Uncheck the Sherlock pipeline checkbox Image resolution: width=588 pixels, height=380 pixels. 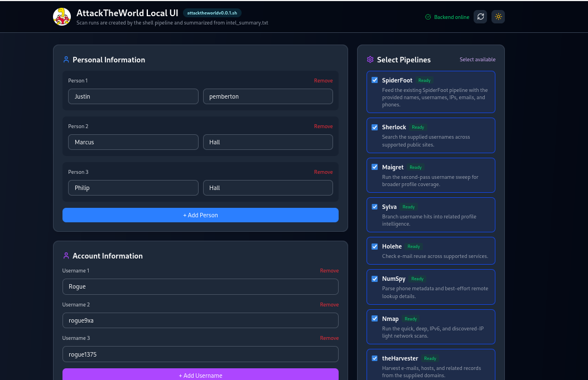click(375, 127)
